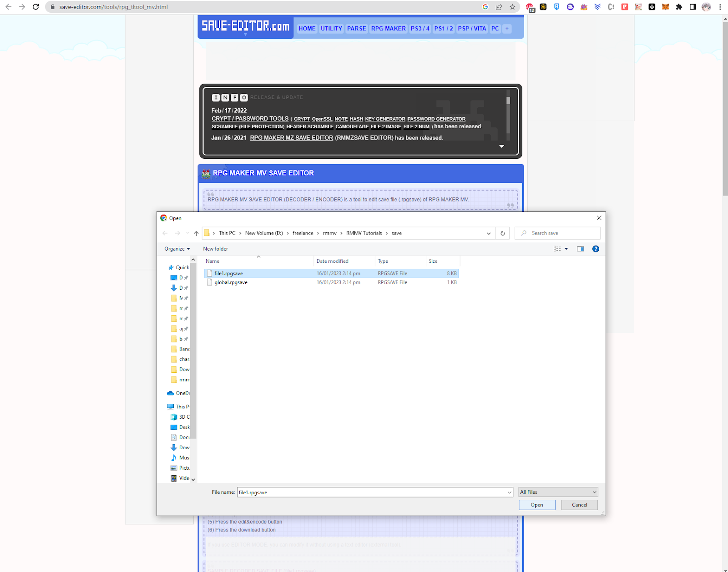
Task: Select Quick access in the navigation pane
Action: [179, 267]
